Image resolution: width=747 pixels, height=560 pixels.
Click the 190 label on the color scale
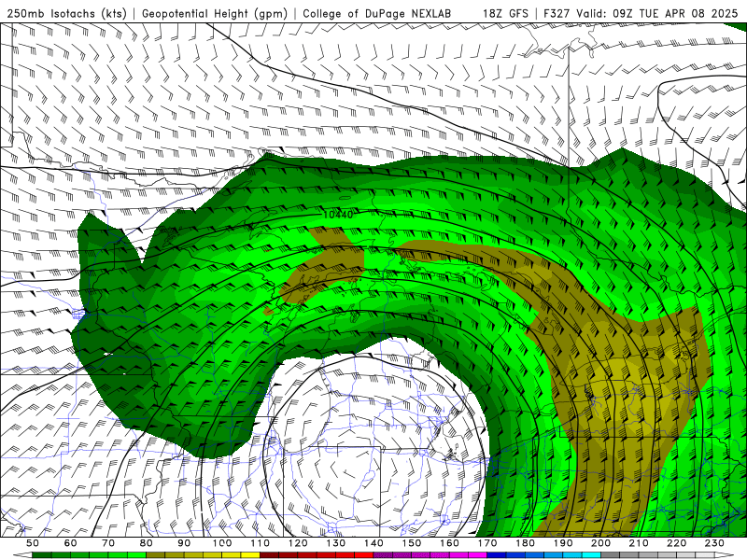click(563, 543)
